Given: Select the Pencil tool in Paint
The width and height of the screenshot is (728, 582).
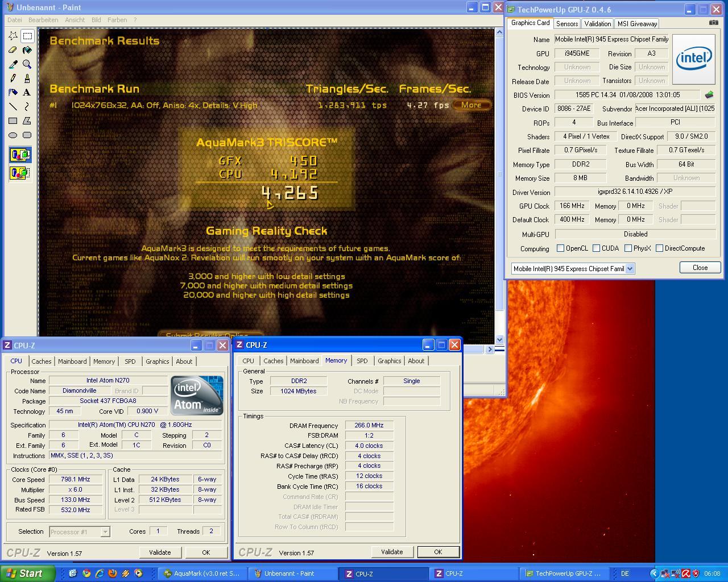Looking at the screenshot, I should tap(13, 78).
